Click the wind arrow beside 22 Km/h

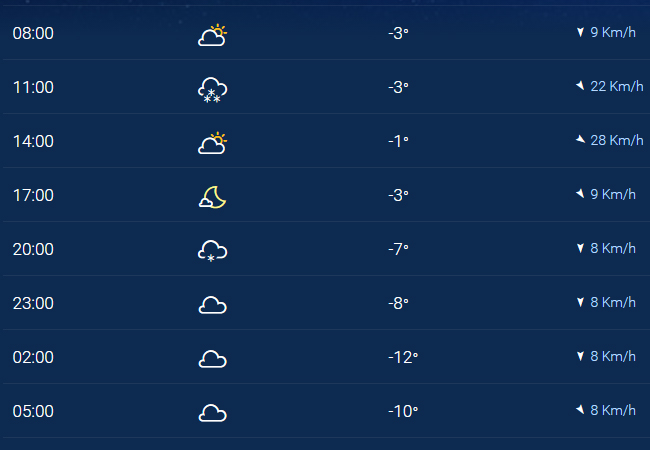580,86
